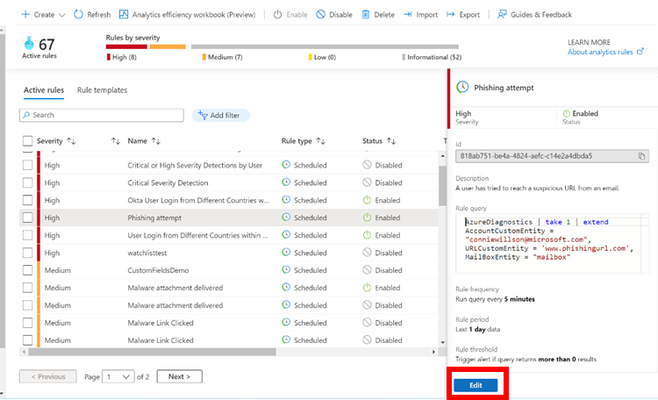Image resolution: width=658 pixels, height=400 pixels.
Task: Switch to the Rule templates tab
Action: tap(102, 90)
